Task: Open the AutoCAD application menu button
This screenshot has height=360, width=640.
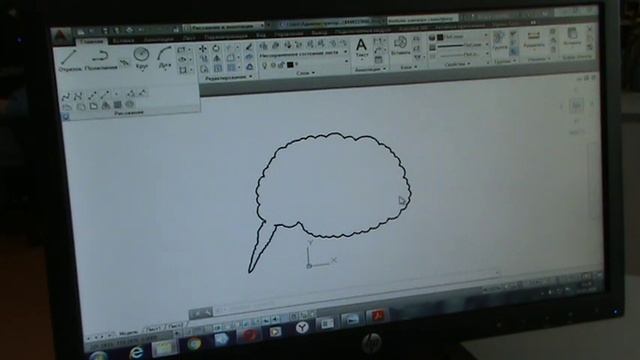Action: pos(62,36)
